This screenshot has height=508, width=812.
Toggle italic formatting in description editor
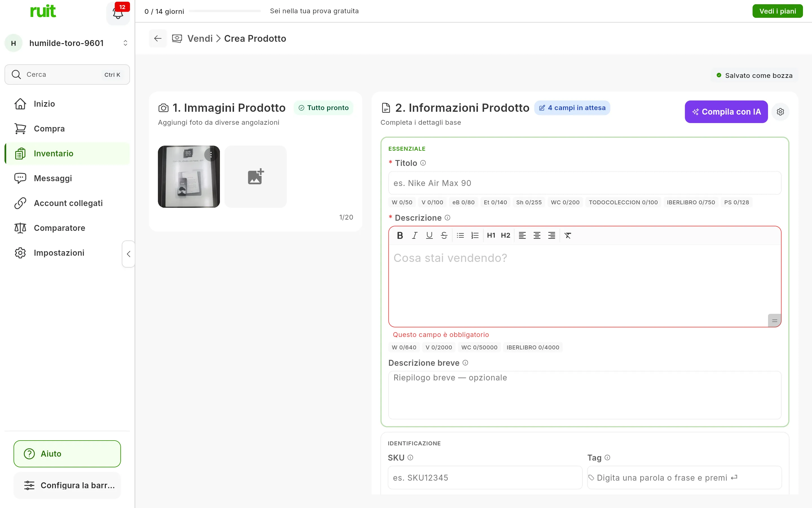coord(414,236)
